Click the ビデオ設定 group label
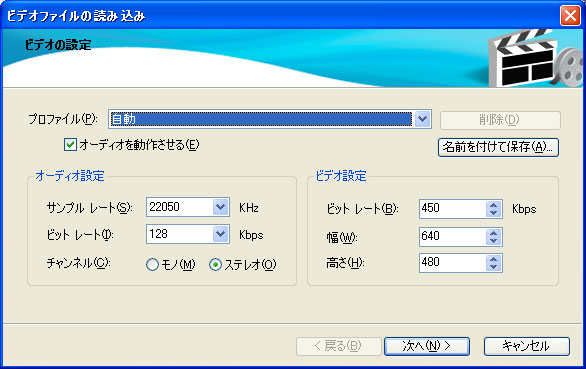 pos(341,176)
